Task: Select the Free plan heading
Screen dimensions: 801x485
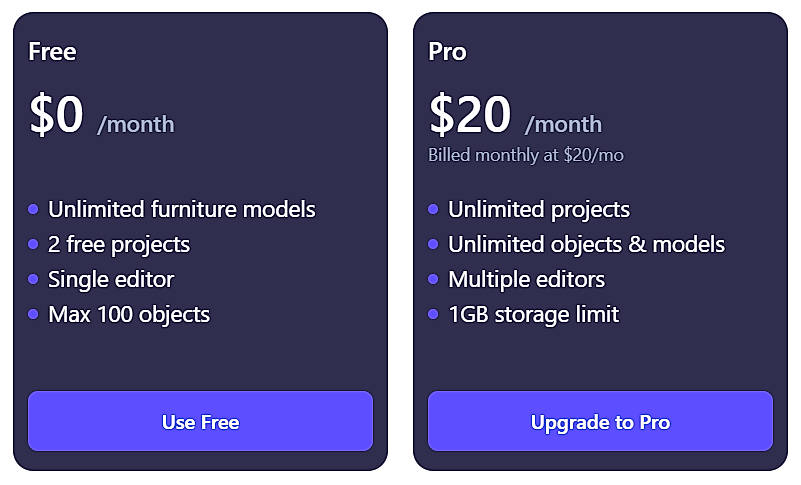Action: click(x=52, y=51)
